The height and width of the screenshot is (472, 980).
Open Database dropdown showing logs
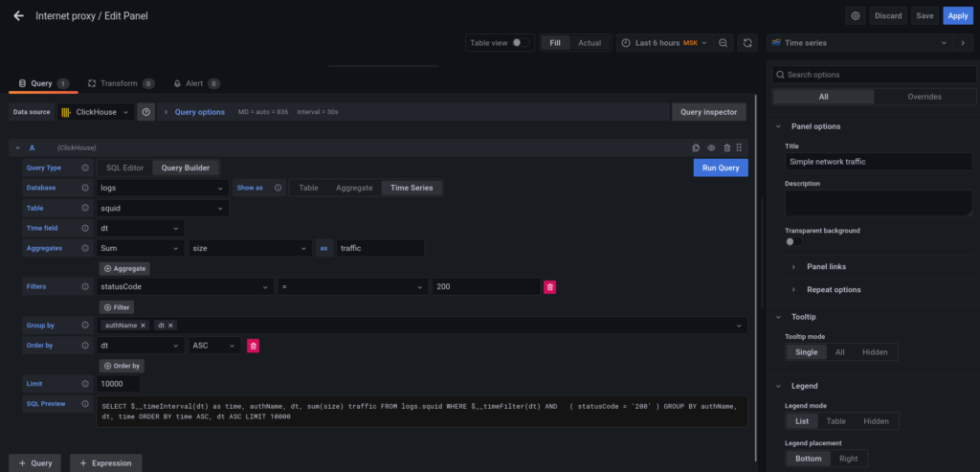163,188
